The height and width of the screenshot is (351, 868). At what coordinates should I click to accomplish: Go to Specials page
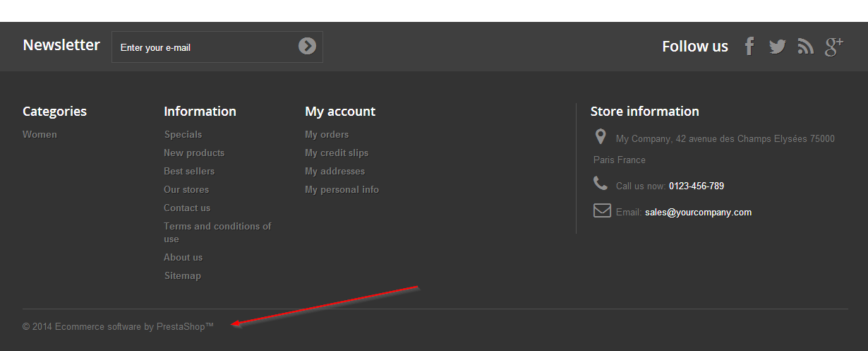pos(183,134)
